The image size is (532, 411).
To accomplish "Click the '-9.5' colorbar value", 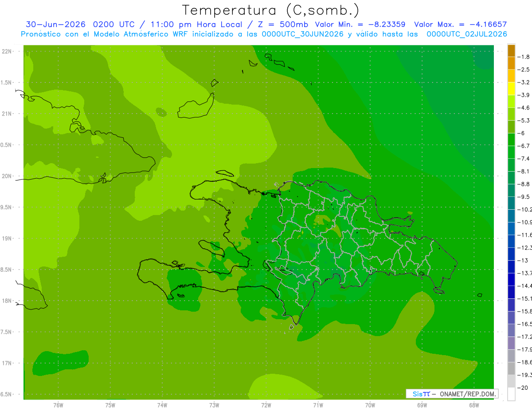I will 524,196.
